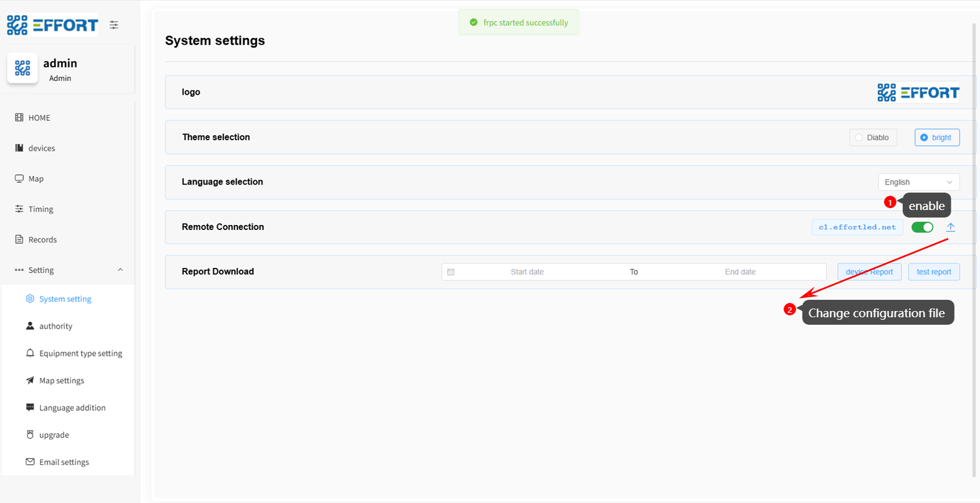The image size is (980, 503).
Task: Open Email settings envelope item
Action: click(64, 462)
